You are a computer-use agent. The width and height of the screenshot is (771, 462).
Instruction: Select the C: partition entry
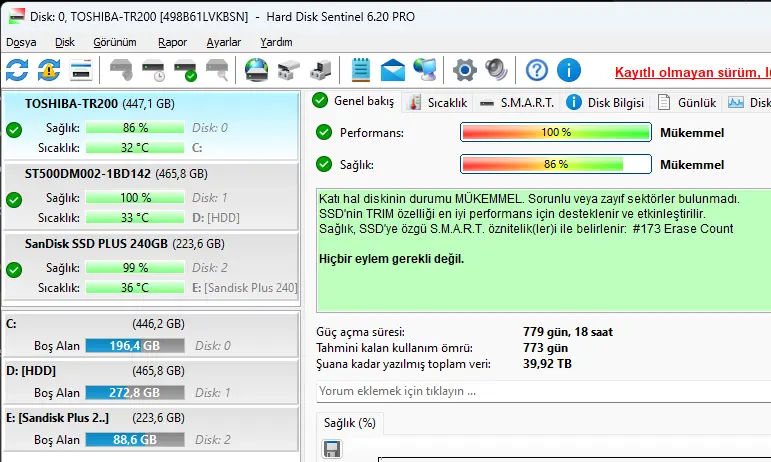151,334
